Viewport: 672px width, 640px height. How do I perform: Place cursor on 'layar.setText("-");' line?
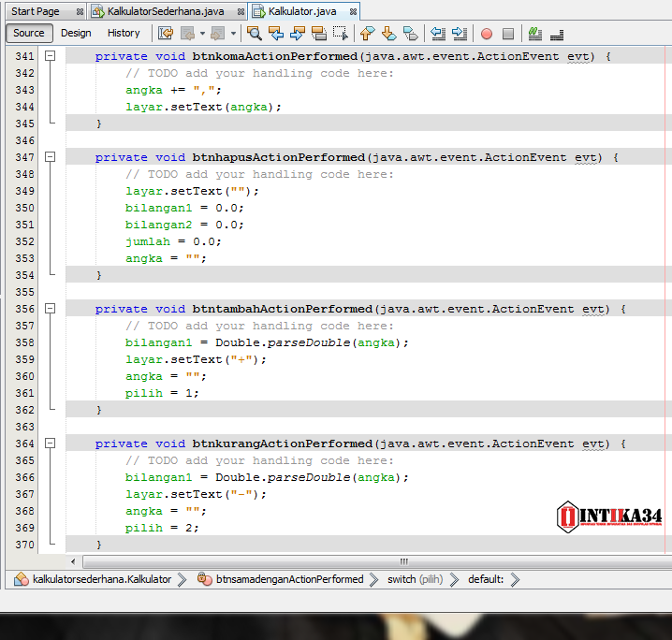(196, 494)
